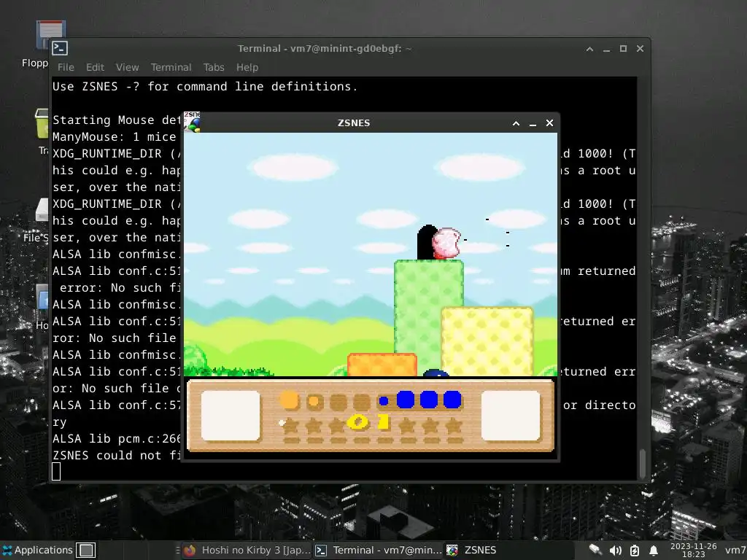Image resolution: width=747 pixels, height=560 pixels.
Task: Select the File System desktop icon
Action: tap(37, 220)
